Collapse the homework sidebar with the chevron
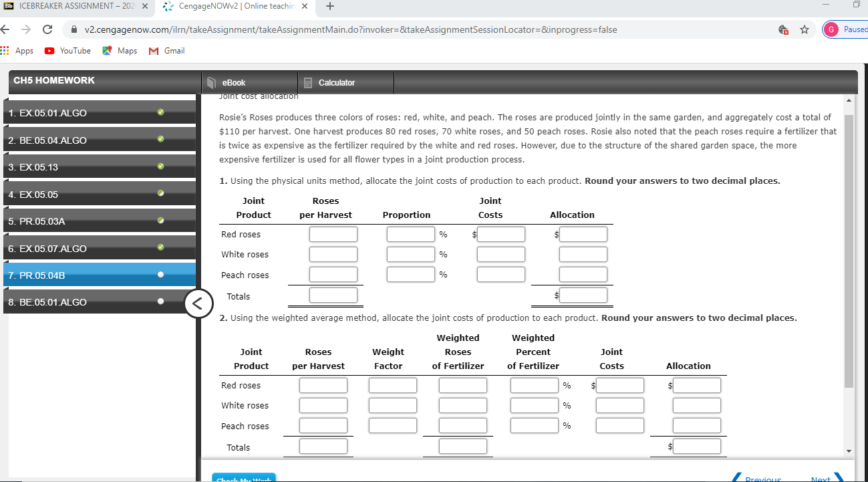The height and width of the screenshot is (482, 868). click(x=198, y=304)
